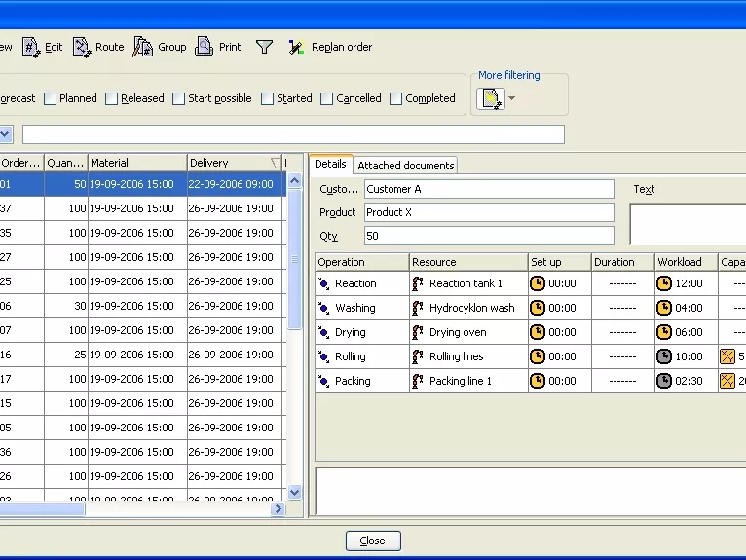Click the Reaction set-up clock icon

coord(538,283)
